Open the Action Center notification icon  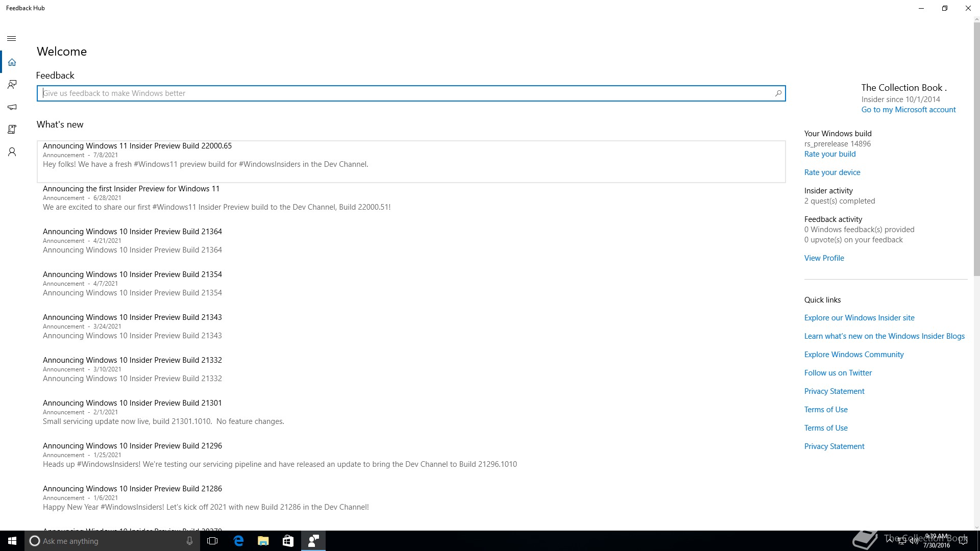[963, 541]
